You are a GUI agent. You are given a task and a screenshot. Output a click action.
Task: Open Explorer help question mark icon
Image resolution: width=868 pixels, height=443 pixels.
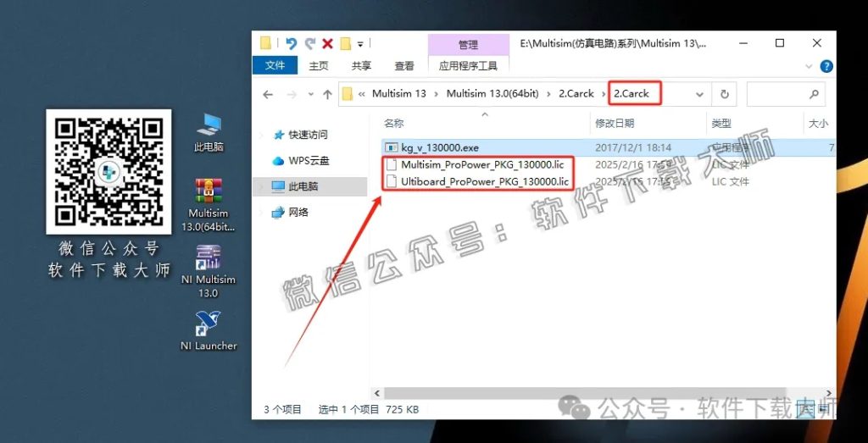coord(826,66)
